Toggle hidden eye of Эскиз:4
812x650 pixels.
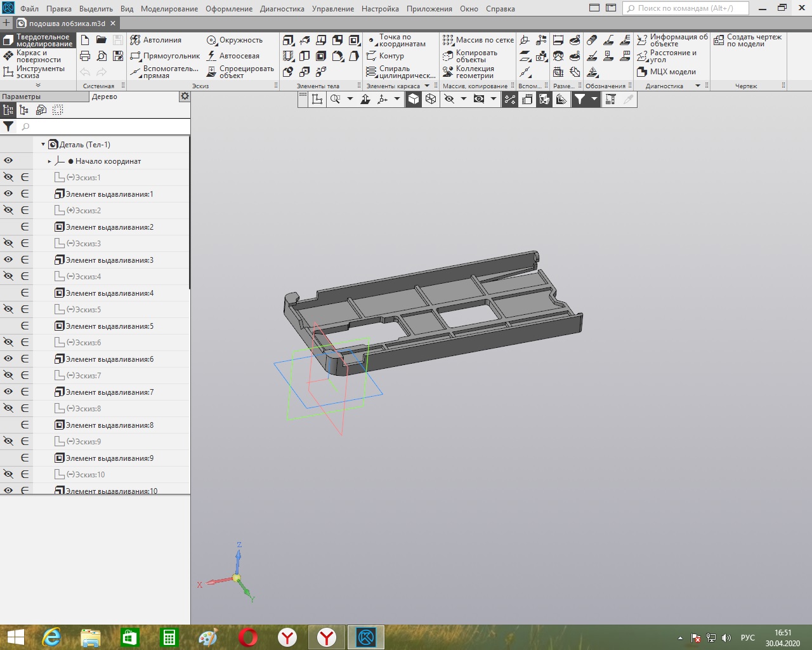point(8,276)
